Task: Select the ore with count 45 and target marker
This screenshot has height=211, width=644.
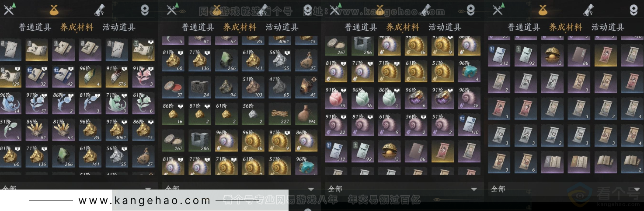Action: tap(306, 87)
